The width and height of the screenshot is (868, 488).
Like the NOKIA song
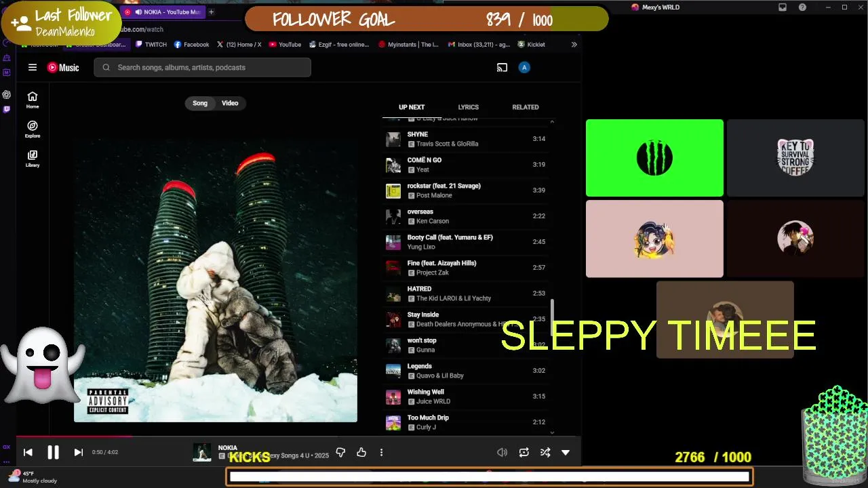[x=361, y=452]
